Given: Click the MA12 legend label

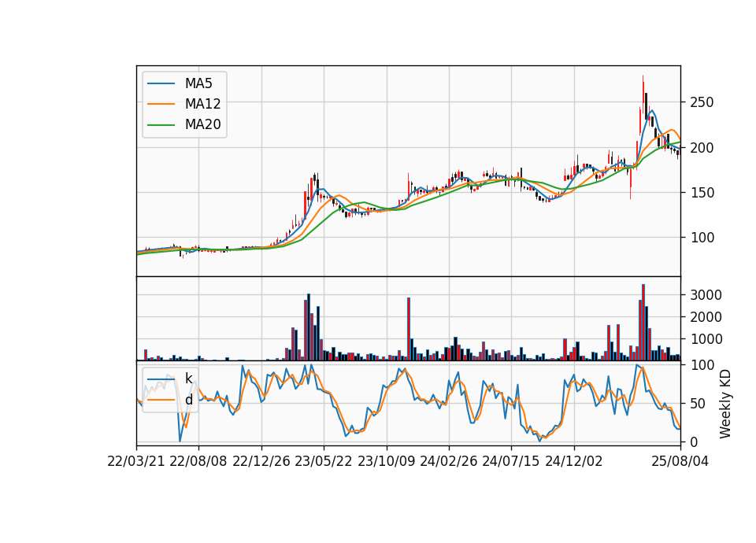Looking at the screenshot, I should click(202, 104).
